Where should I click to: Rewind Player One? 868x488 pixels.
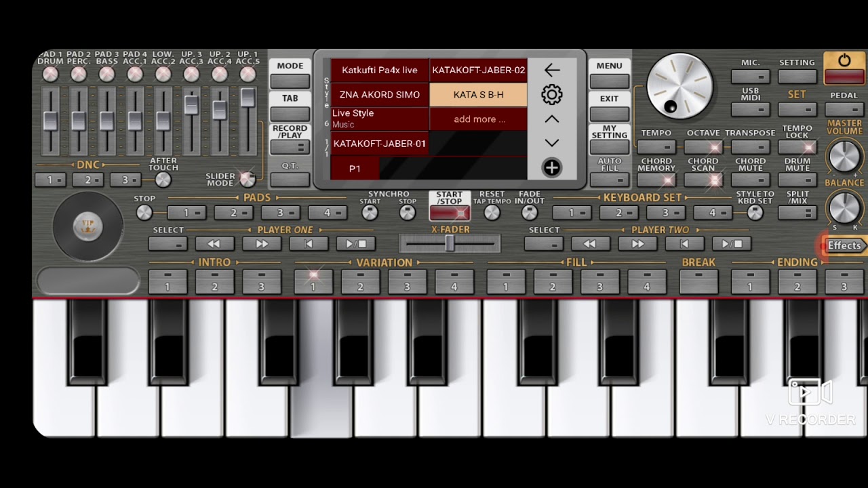pos(214,244)
